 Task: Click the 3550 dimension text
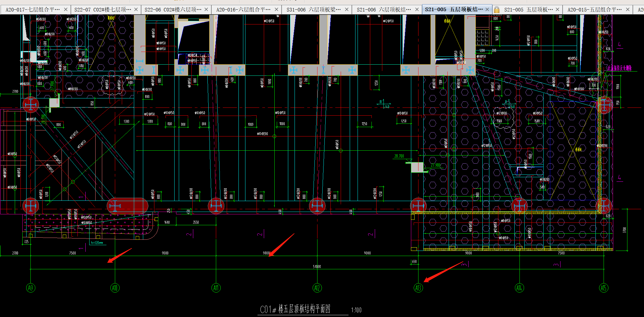(196, 222)
